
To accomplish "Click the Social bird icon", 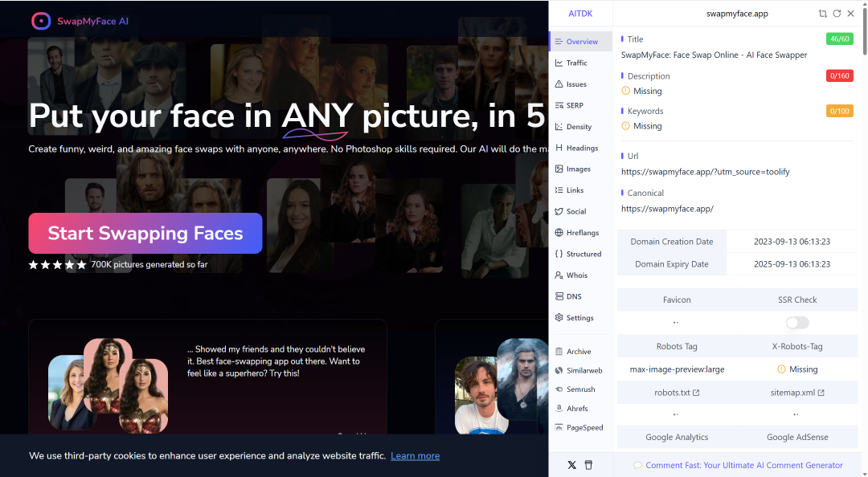I will 559,211.
